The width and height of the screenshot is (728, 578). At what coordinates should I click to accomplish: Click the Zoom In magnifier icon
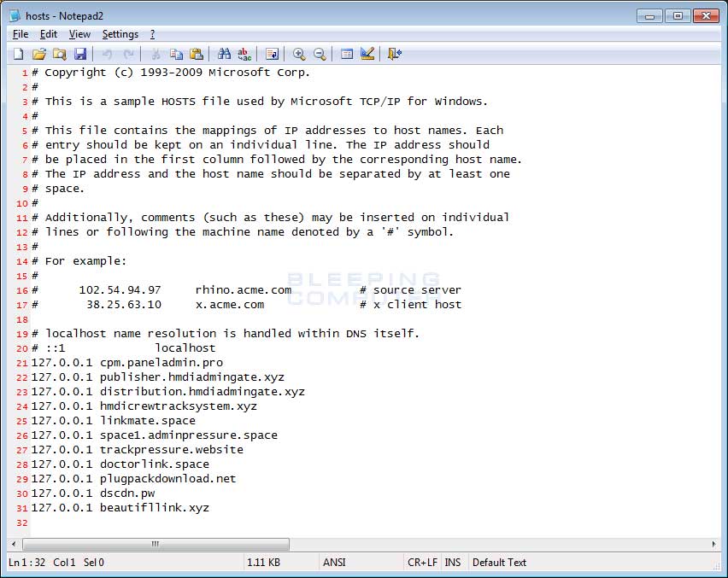(299, 55)
